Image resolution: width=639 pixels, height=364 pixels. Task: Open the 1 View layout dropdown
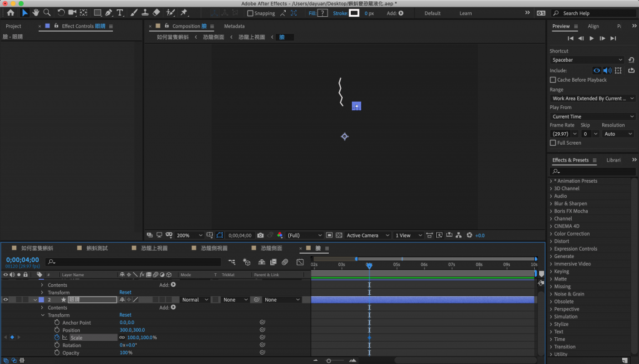pyautogui.click(x=408, y=236)
